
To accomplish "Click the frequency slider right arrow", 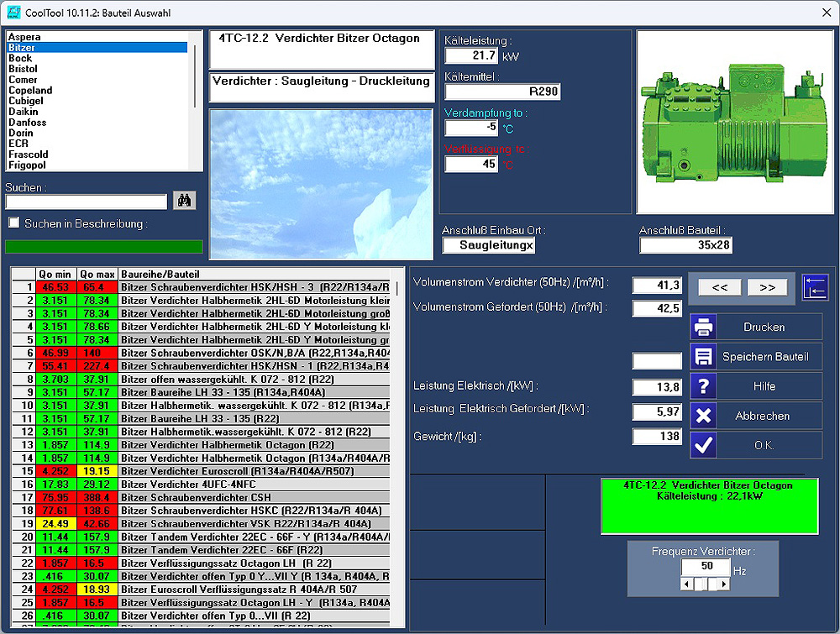I will pyautogui.click(x=724, y=584).
